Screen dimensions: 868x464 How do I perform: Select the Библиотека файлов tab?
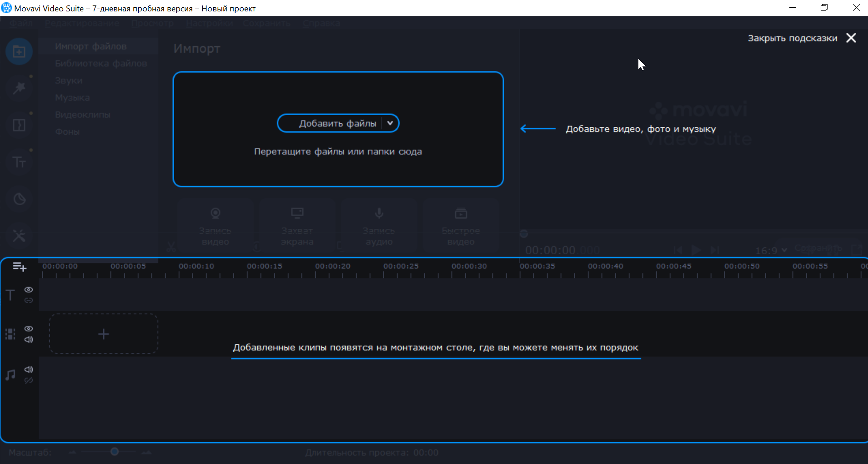(x=99, y=63)
